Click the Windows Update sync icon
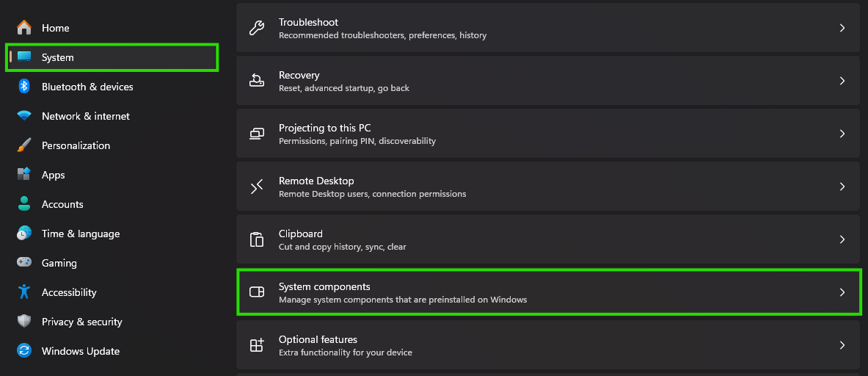868x376 pixels. (24, 351)
